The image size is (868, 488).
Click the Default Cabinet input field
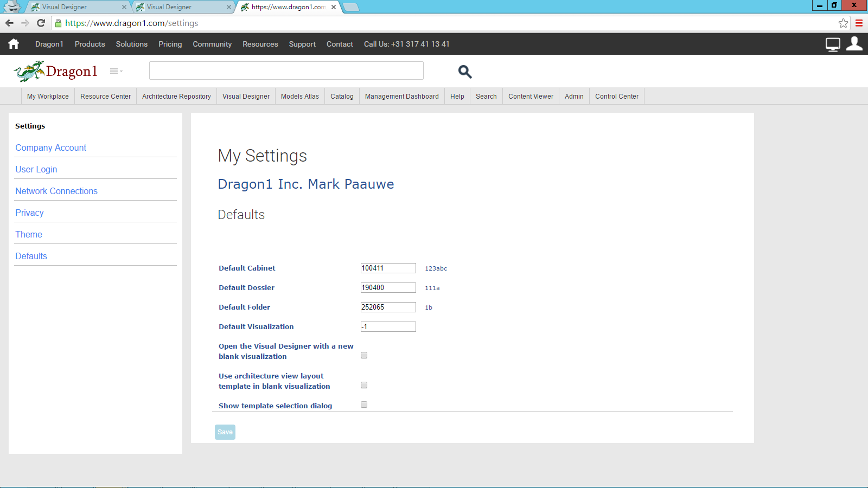388,268
